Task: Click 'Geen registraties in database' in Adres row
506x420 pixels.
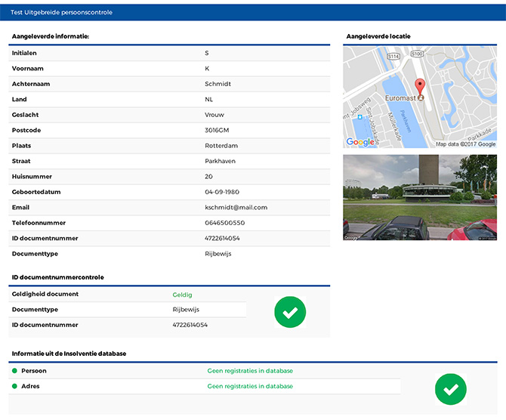Action: [250, 386]
